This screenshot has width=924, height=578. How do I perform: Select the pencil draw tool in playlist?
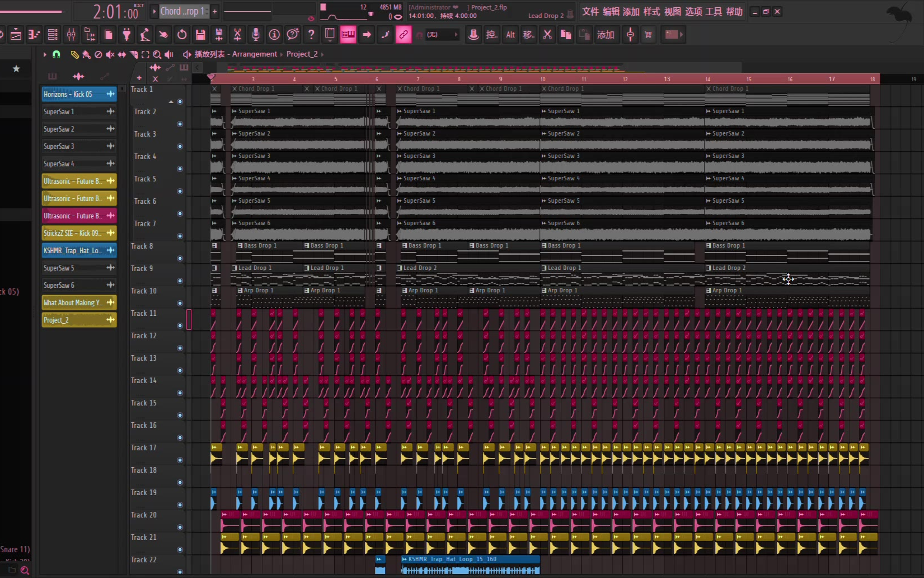74,54
